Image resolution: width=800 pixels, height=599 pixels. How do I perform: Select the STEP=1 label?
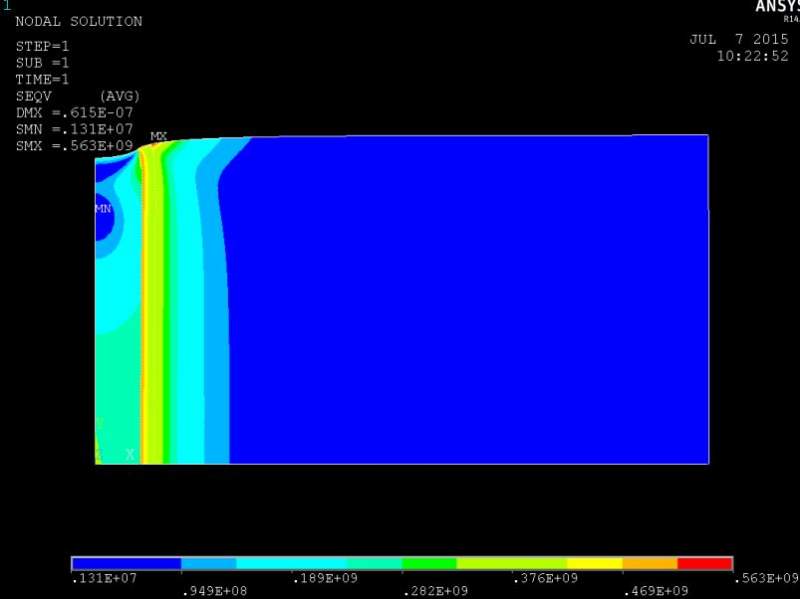42,46
